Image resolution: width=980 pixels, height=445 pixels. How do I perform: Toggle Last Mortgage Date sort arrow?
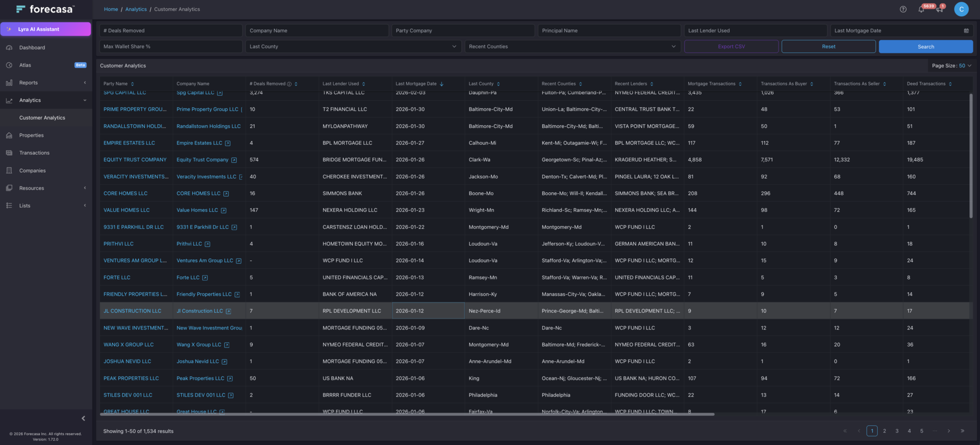[x=442, y=84]
